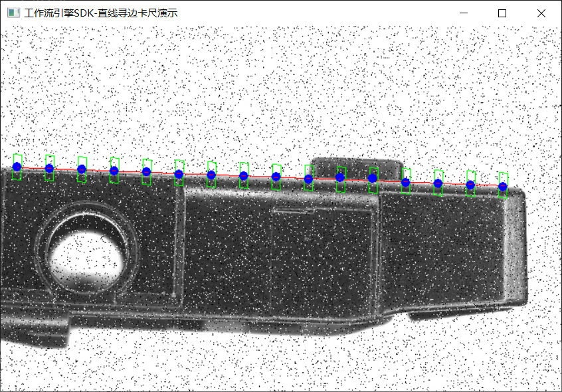Screen dimensions: 562x392
Task: Click the fifth blue edge point from left
Action: (147, 172)
